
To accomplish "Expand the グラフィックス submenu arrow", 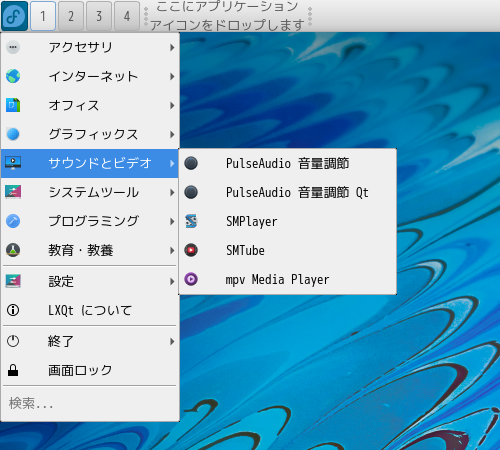I will [x=172, y=134].
